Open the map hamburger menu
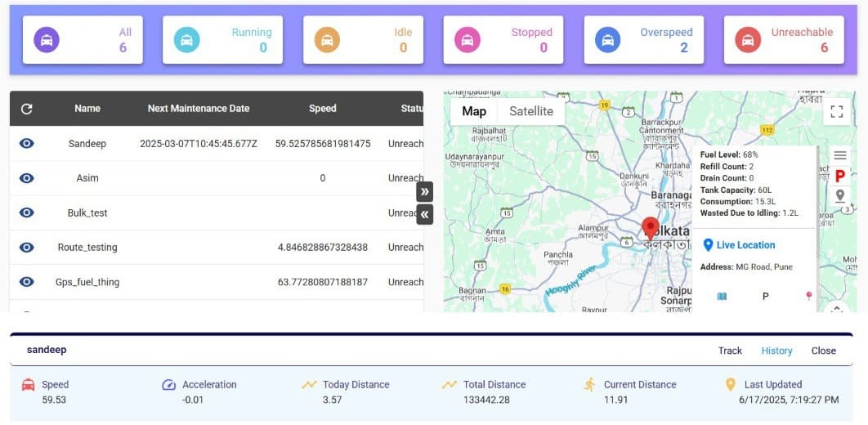This screenshot has height=425, width=868. click(840, 155)
